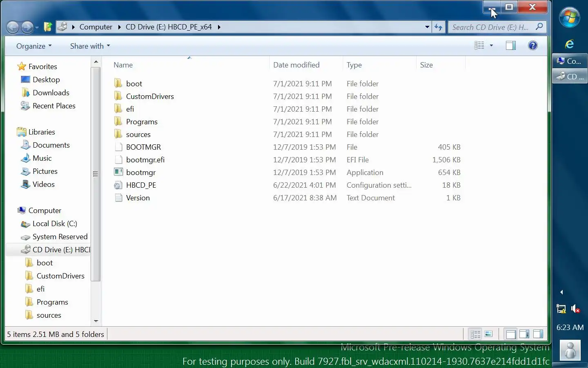
Task: Switch to details view in status bar
Action: (x=475, y=334)
